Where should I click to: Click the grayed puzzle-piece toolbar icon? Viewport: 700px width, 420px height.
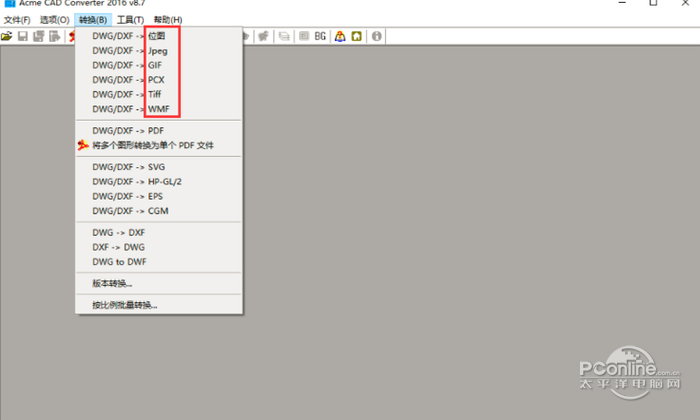263,36
